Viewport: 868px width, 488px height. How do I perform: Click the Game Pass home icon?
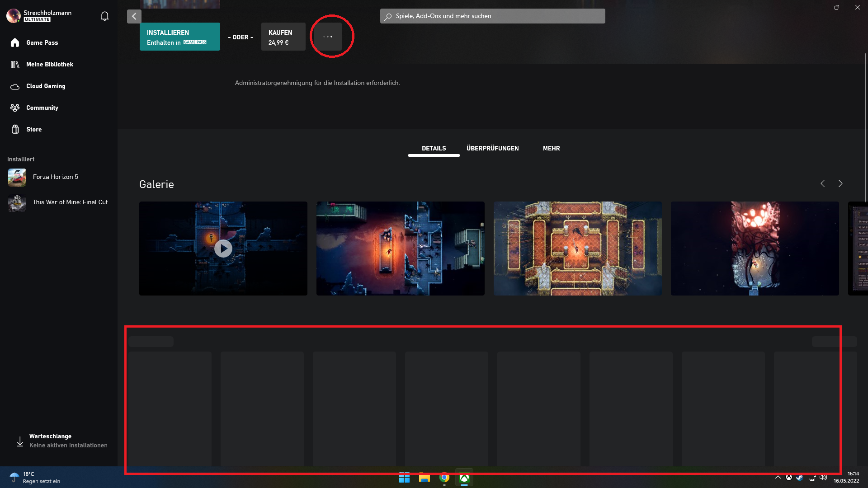coord(15,42)
